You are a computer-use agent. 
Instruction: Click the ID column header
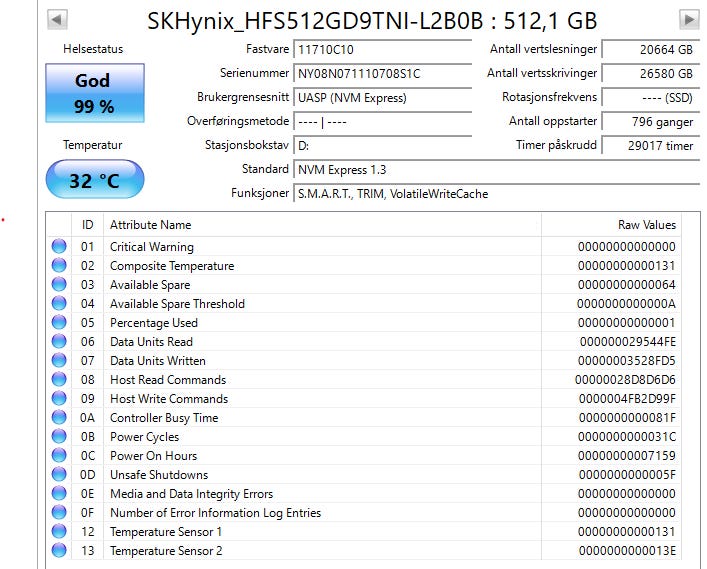pos(87,225)
